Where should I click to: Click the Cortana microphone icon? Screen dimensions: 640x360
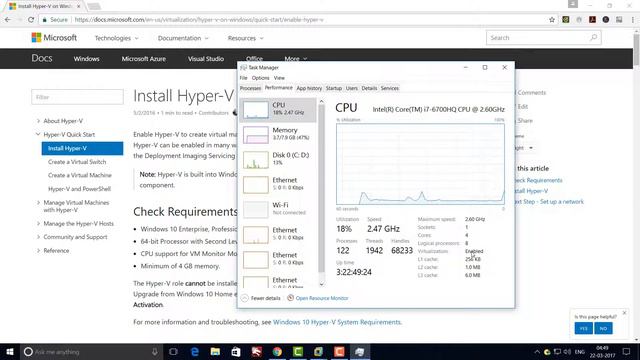155,351
